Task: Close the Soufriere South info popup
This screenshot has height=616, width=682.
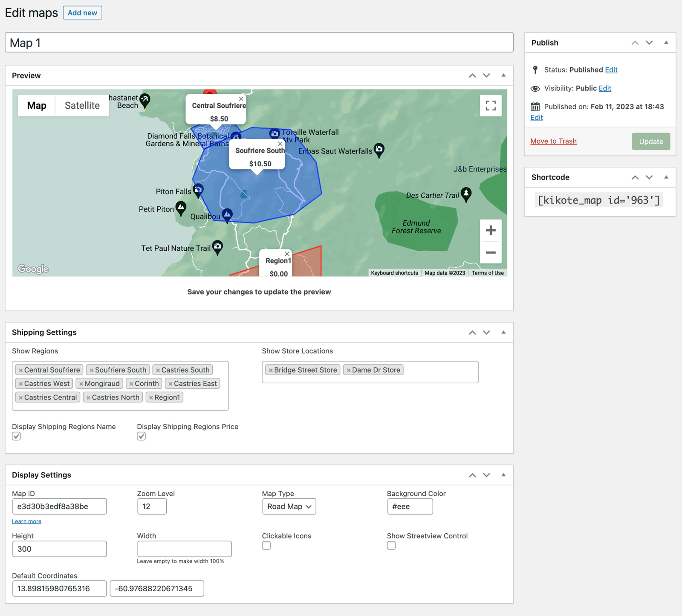Action: pos(280,144)
